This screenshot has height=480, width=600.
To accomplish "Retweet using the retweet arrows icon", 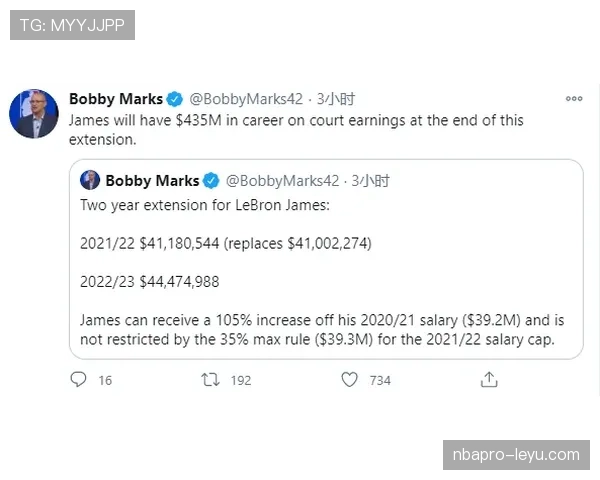I will (210, 380).
